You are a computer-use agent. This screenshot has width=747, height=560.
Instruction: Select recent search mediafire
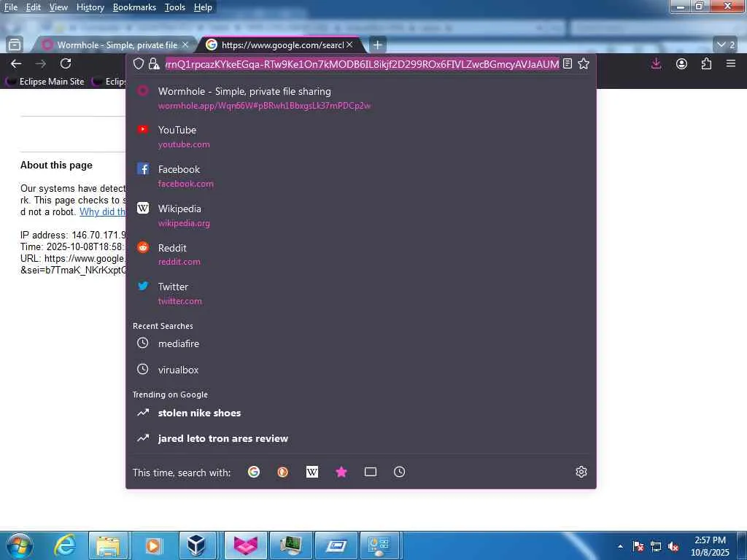360,343
